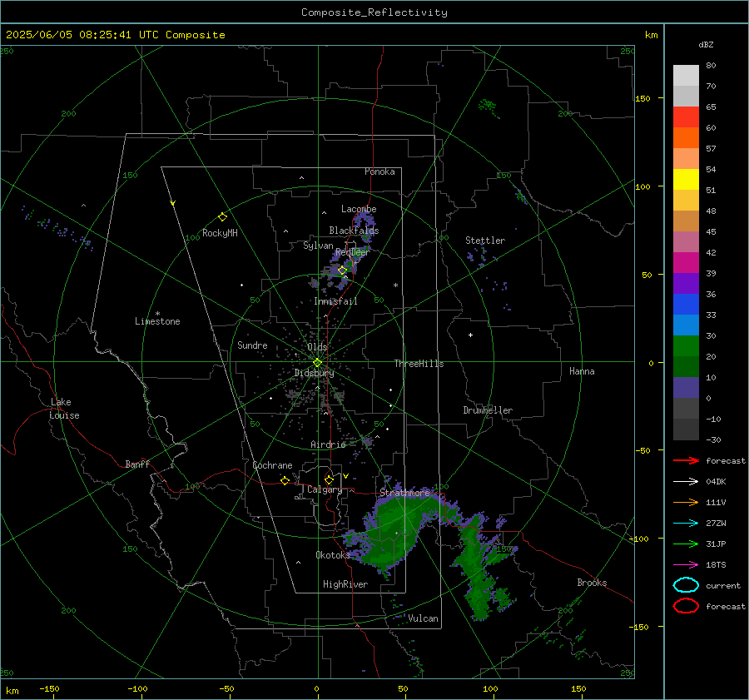Click the ThreeHills label
The width and height of the screenshot is (749, 700).
pyautogui.click(x=419, y=364)
